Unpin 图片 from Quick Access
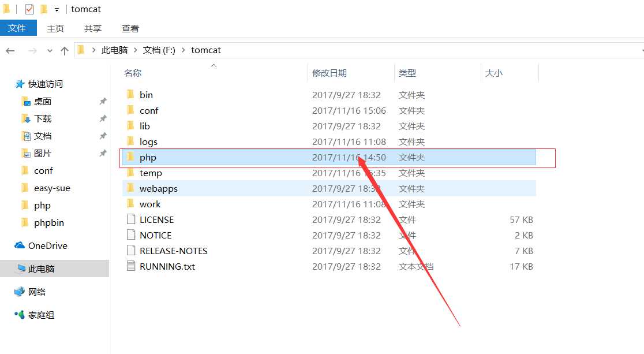Screen dimensions: 644x354 coord(103,153)
